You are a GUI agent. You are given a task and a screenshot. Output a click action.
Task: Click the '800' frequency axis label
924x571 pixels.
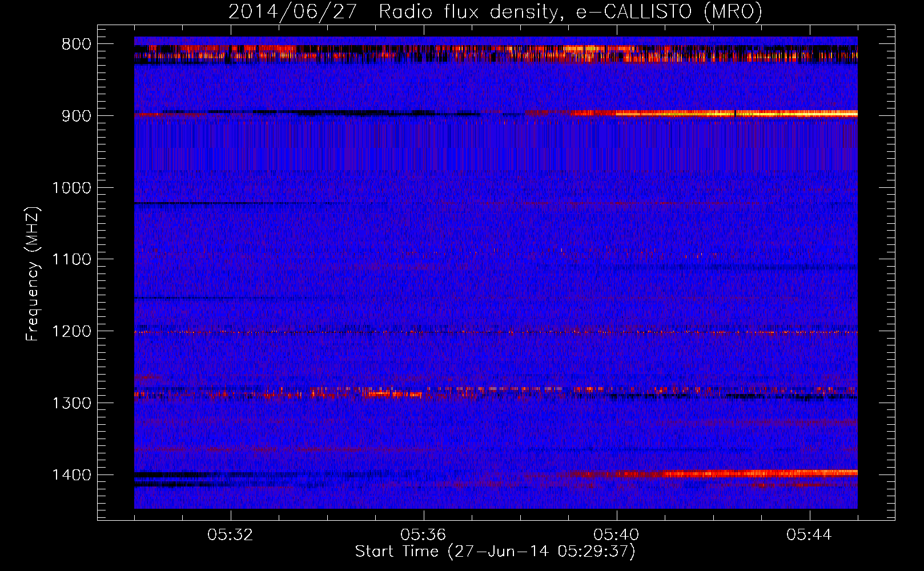point(76,45)
